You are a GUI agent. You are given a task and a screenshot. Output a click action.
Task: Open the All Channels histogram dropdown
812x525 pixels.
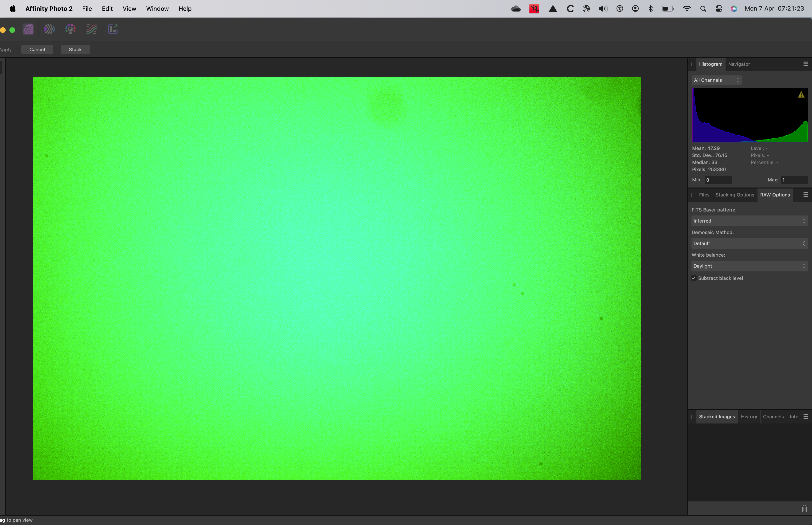[716, 80]
